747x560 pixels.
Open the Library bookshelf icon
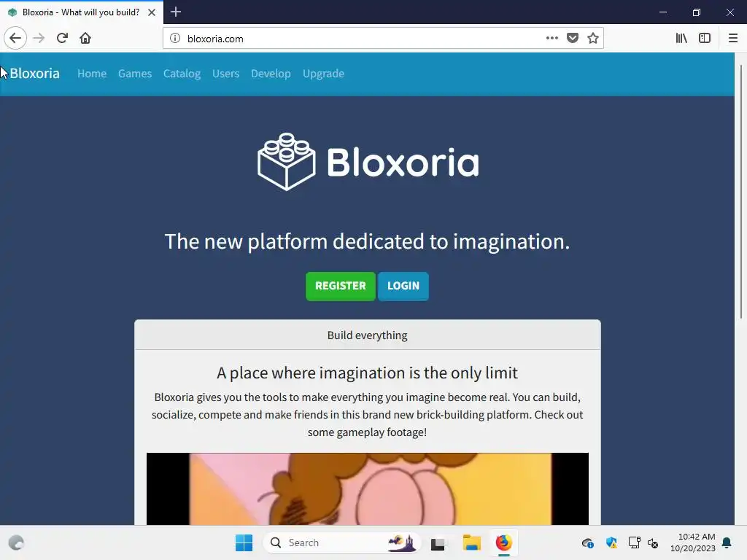coord(681,38)
